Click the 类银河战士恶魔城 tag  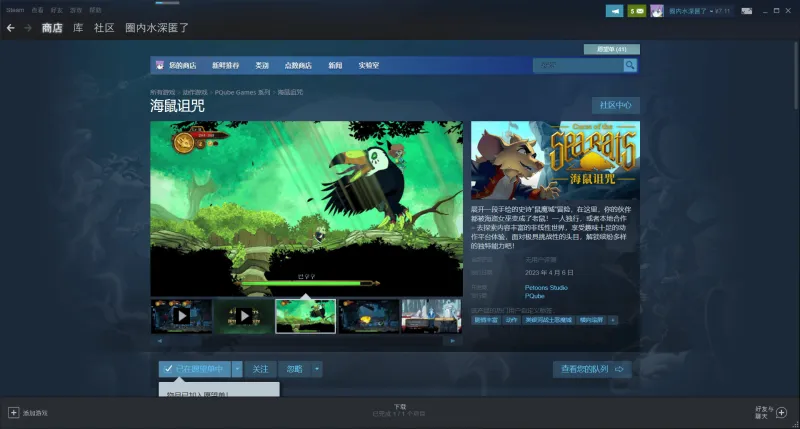[x=548, y=320]
